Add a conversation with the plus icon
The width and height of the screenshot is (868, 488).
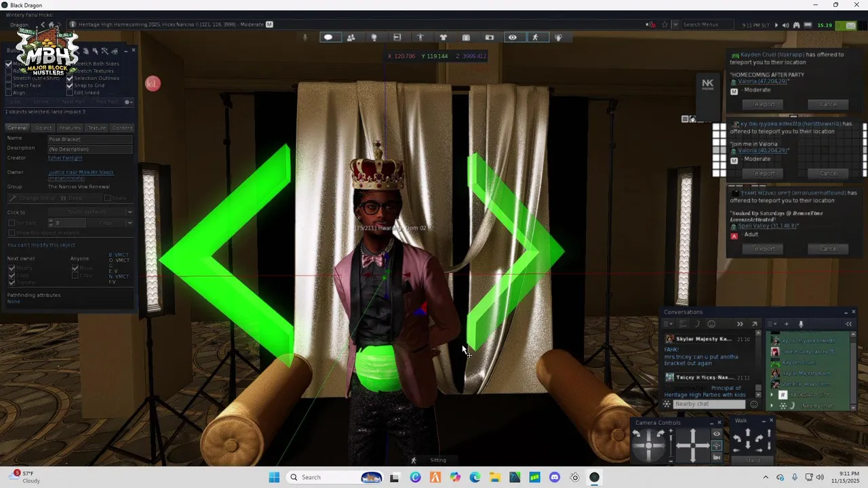[787, 324]
